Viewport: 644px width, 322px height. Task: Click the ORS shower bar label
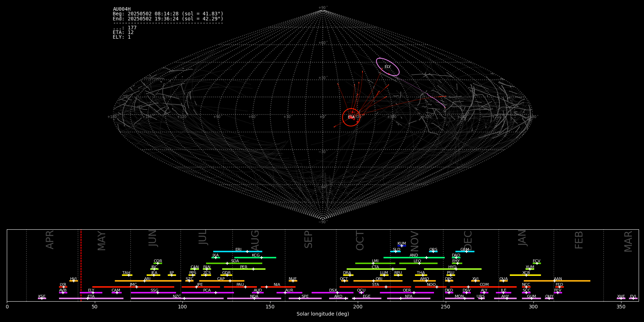tap(433, 250)
